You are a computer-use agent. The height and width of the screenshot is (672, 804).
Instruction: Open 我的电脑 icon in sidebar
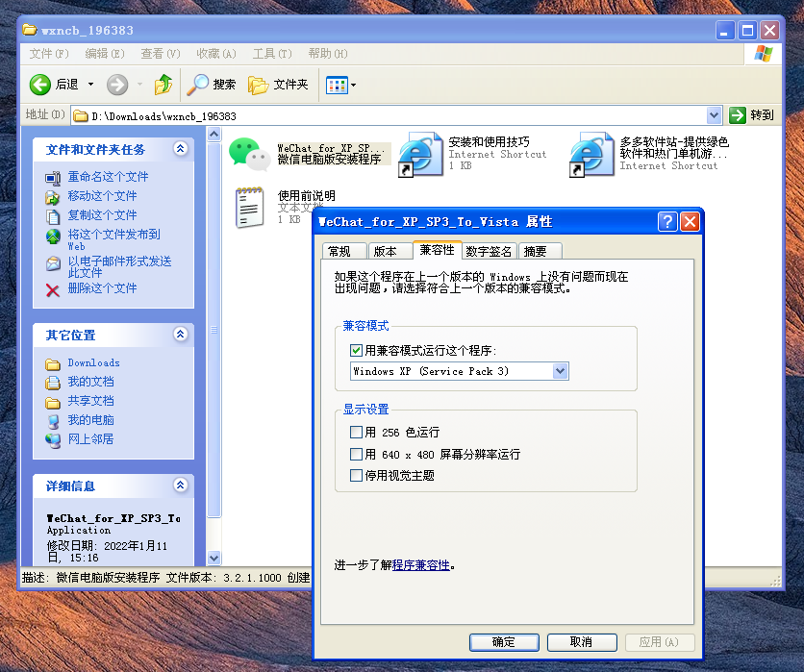click(x=53, y=422)
